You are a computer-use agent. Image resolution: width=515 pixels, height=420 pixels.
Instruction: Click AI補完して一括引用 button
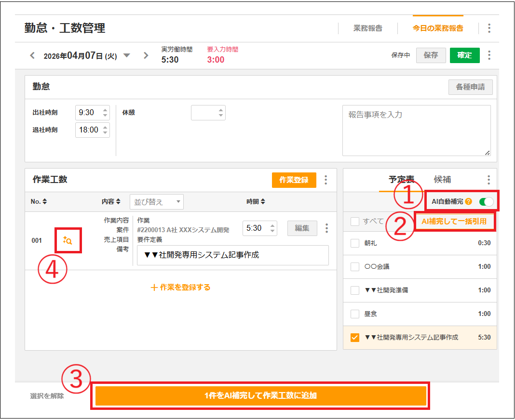[454, 222]
